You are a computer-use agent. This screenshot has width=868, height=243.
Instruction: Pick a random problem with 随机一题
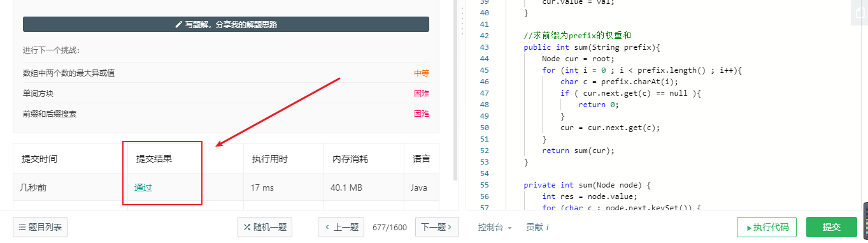click(265, 227)
